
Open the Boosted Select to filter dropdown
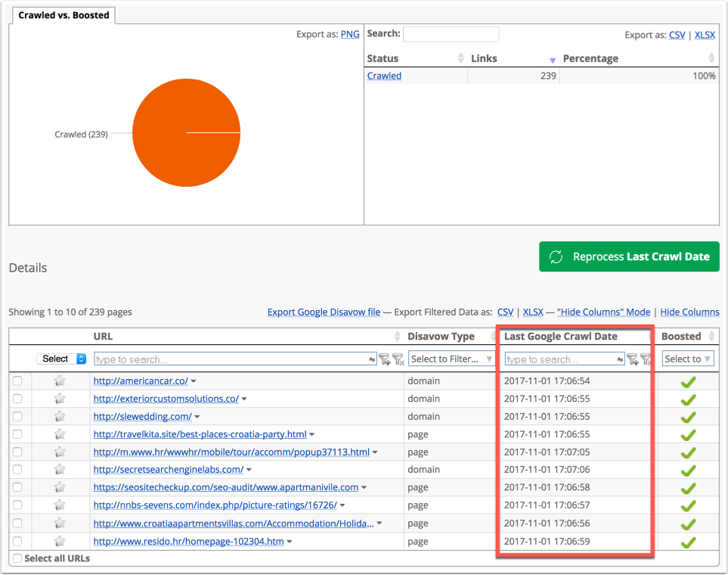point(688,359)
